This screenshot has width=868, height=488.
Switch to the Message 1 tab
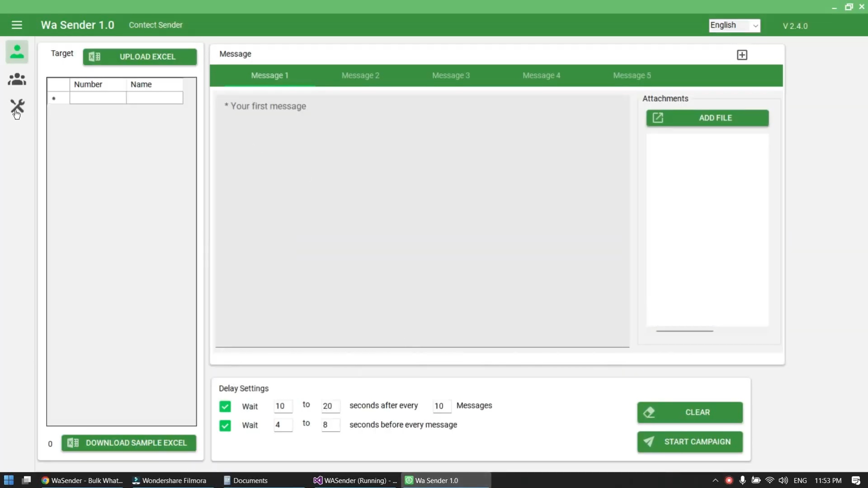[x=269, y=75]
